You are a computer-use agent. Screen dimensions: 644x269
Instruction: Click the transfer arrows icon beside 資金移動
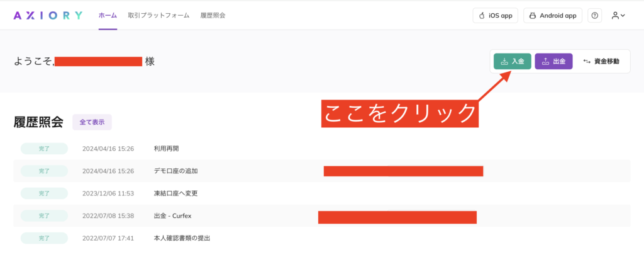click(x=587, y=61)
